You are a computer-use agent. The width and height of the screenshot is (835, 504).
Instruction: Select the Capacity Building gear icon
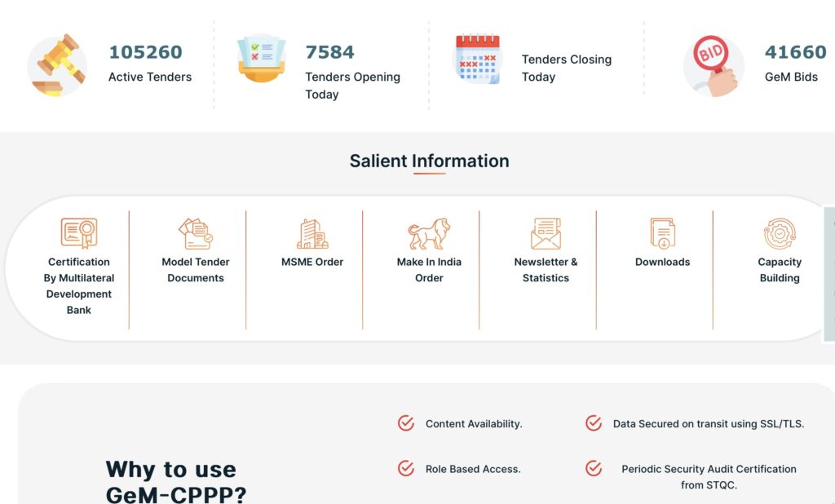[x=780, y=234]
